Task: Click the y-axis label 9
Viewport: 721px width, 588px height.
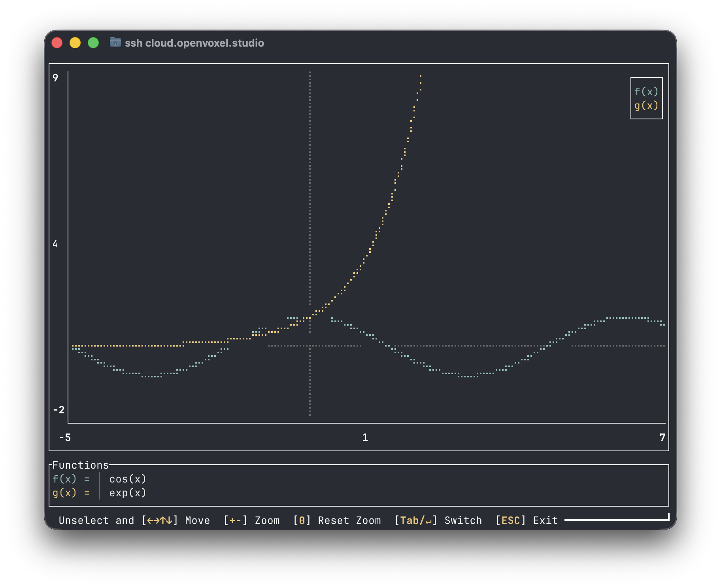Action: point(55,78)
